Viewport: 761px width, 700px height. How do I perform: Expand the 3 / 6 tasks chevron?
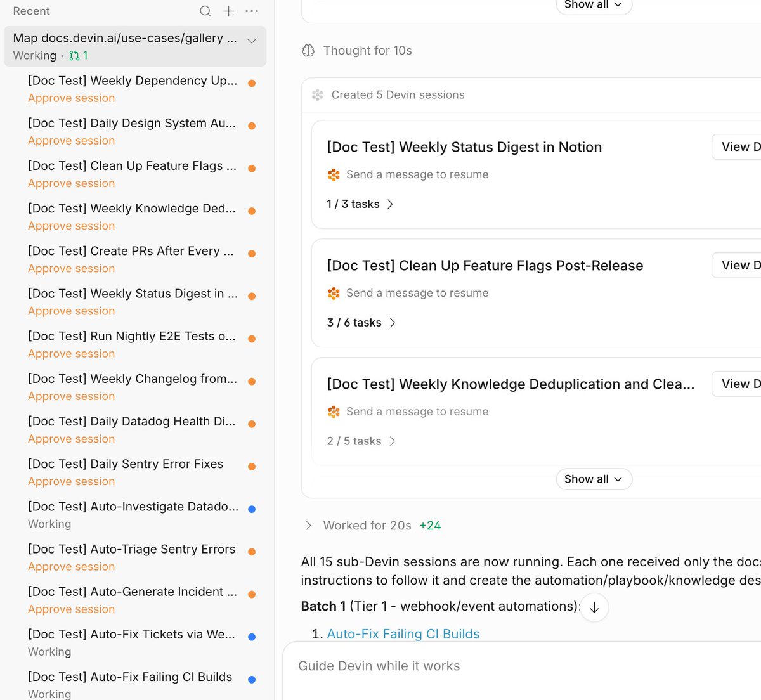[393, 323]
